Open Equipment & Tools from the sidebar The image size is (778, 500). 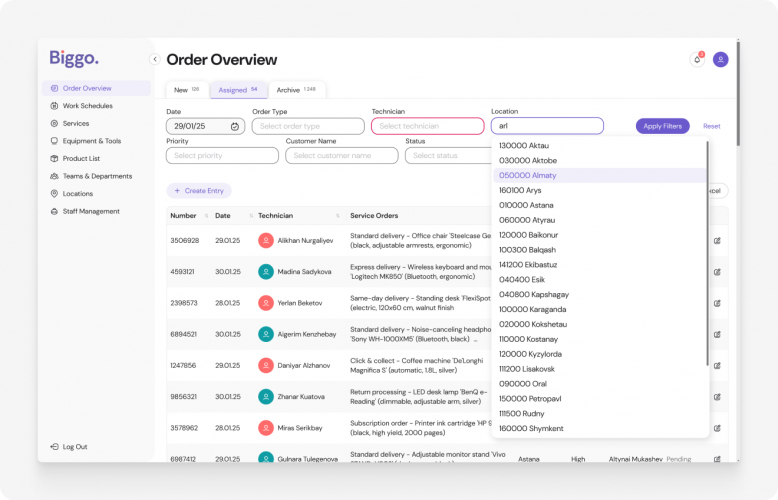[92, 141]
